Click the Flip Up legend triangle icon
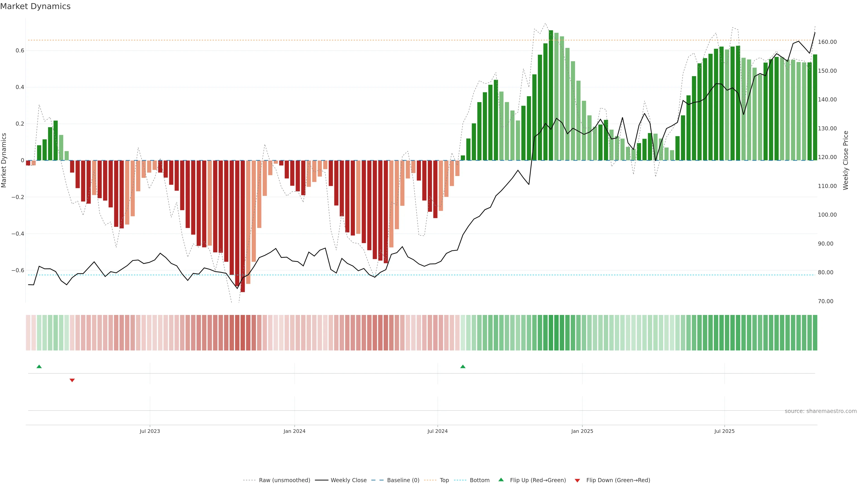Viewport: 868px width, 488px height. (501, 480)
